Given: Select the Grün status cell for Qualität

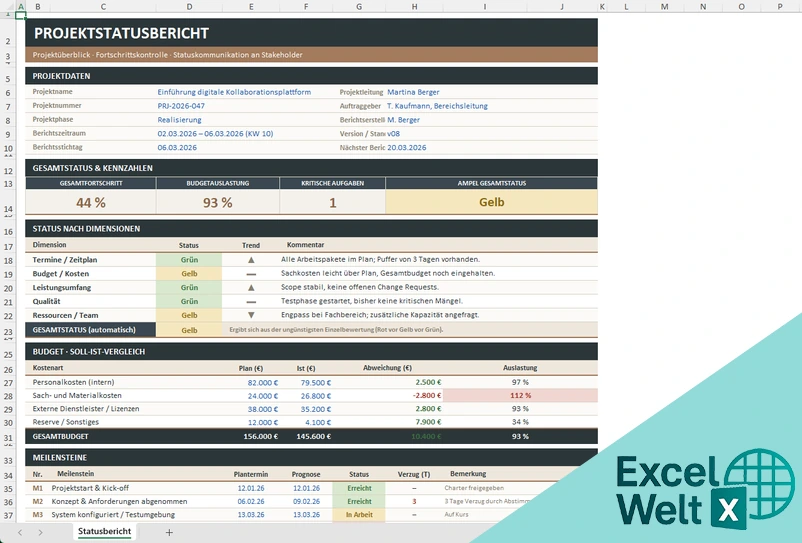Looking at the screenshot, I should click(189, 301).
